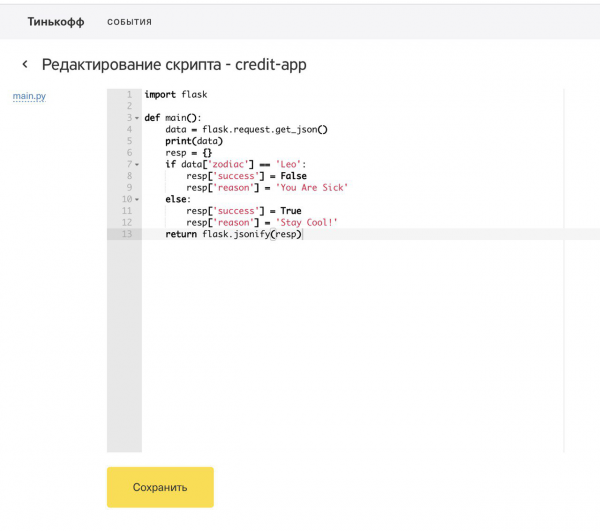This screenshot has width=600, height=531.
Task: Click the return flask.jsonify(resp) line
Action: (233, 234)
